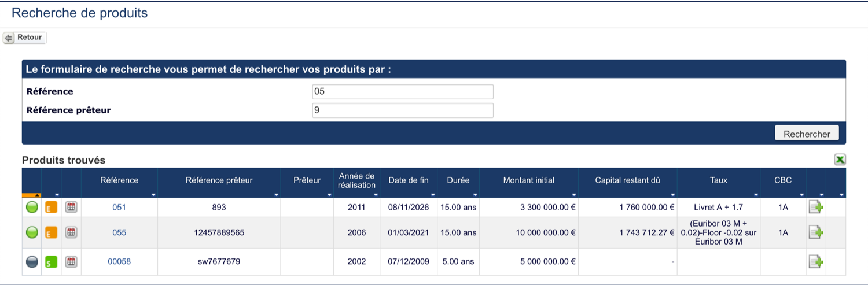Focus the Référence input containing 05
The image size is (868, 285).
[x=403, y=91]
